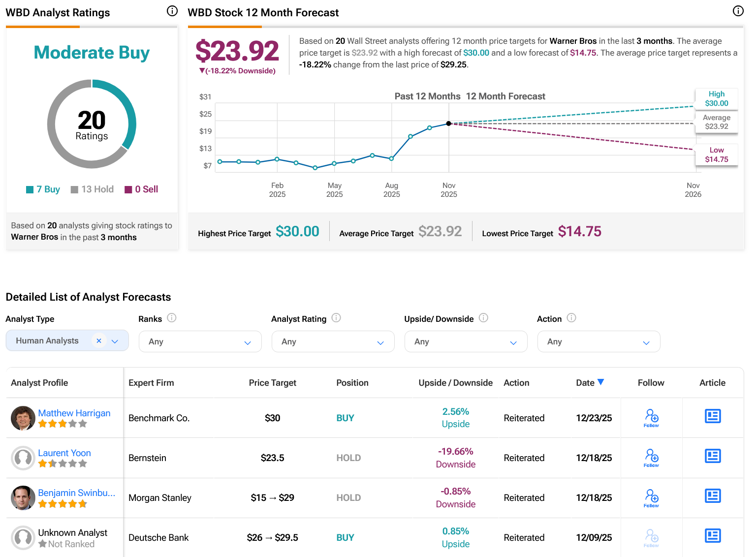756x557 pixels.
Task: Open the article icon on the Bernstein row
Action: point(713,456)
